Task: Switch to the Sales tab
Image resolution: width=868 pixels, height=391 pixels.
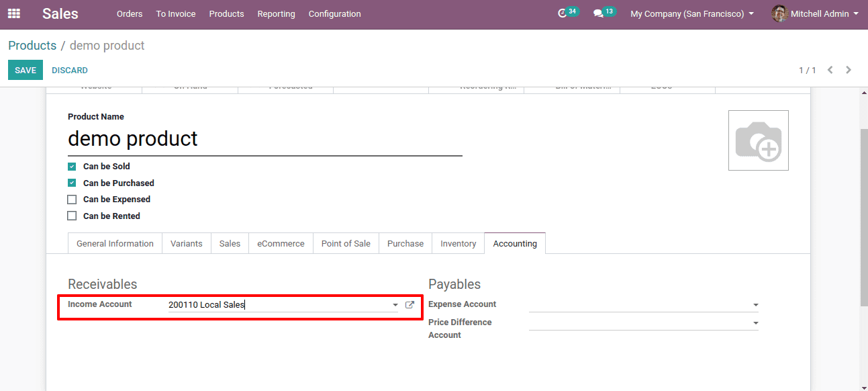Action: pyautogui.click(x=230, y=243)
